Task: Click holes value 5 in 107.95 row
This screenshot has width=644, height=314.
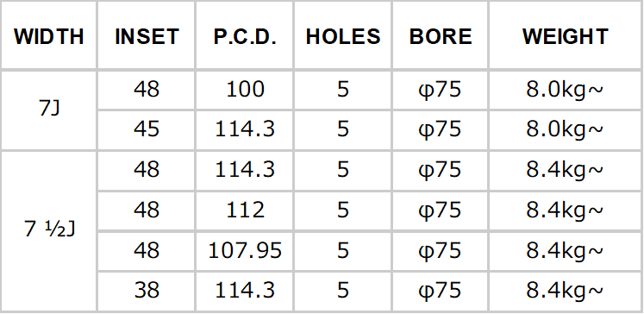Action: pos(343,251)
